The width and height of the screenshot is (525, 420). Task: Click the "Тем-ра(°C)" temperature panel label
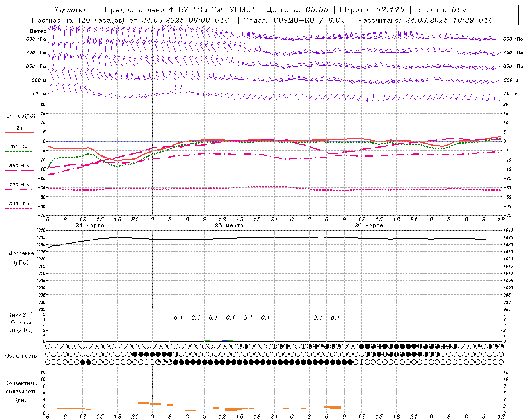tap(19, 116)
